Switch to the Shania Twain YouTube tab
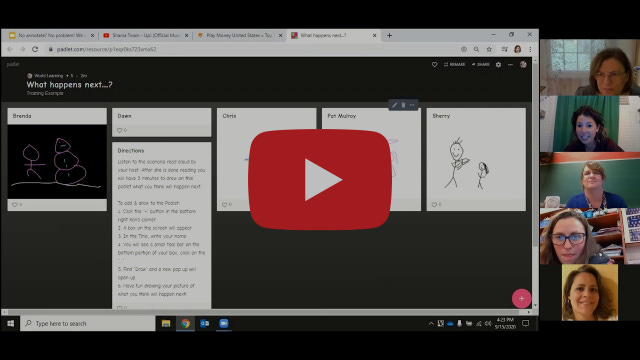This screenshot has width=640, height=360. coord(145,36)
